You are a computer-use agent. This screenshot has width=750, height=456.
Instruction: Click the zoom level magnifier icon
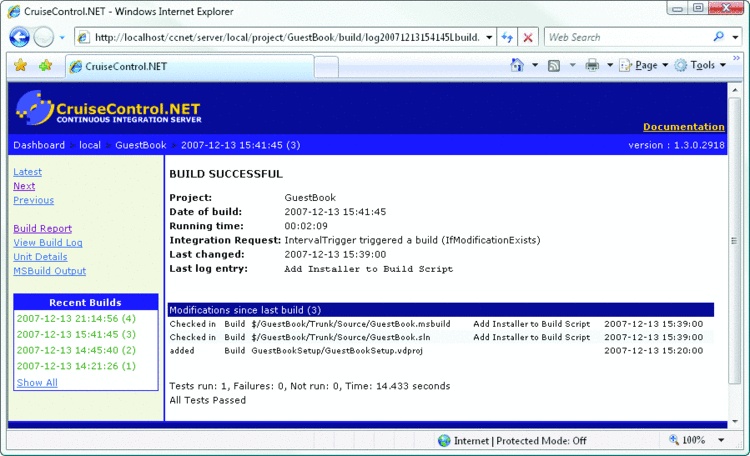(674, 440)
